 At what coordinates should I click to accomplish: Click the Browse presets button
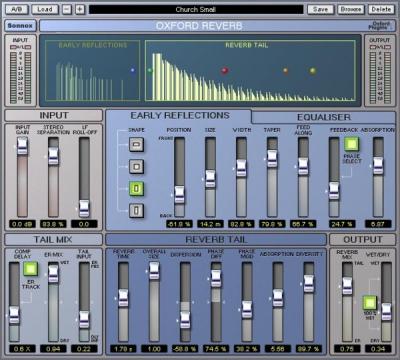tap(351, 9)
